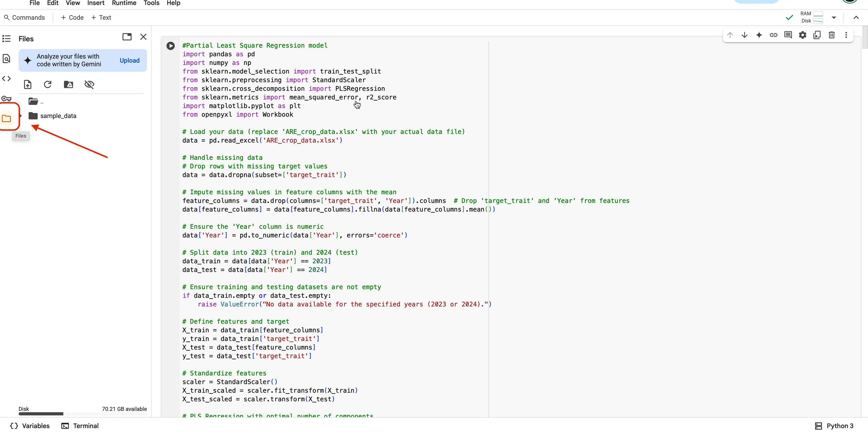Open Gemini AI options for cell

[759, 35]
